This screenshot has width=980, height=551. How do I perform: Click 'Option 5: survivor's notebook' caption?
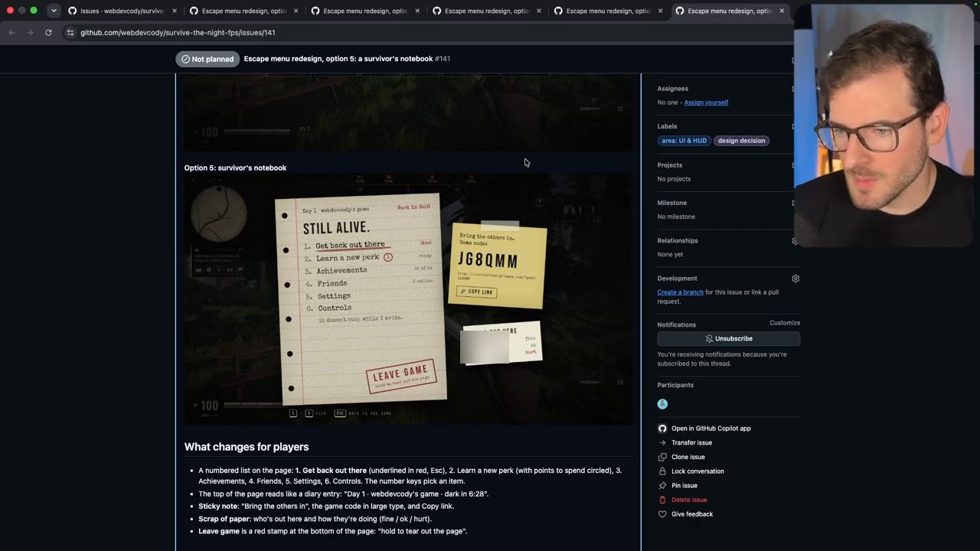coord(235,168)
